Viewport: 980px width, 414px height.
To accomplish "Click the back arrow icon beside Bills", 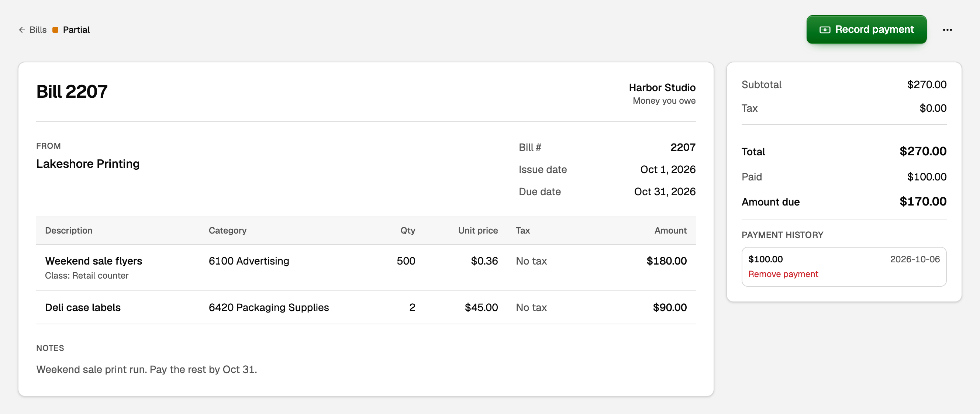I will tap(22, 30).
